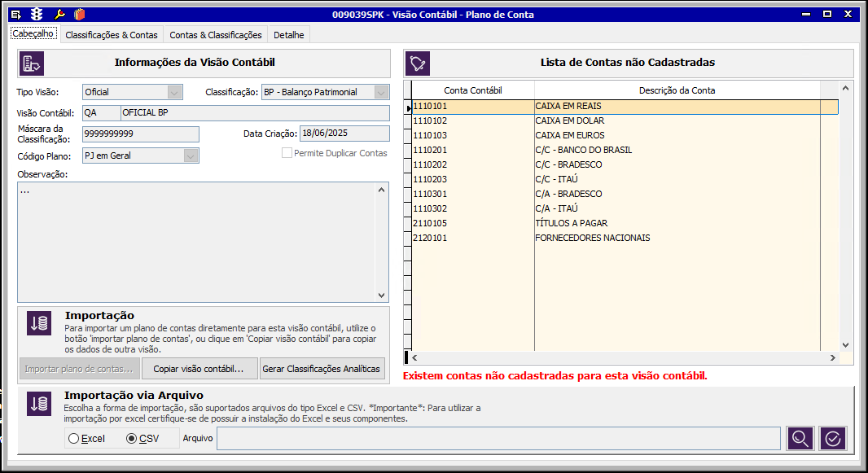Screen dimensions: 868x473
Task: Click account code 2120101 cell
Action: click(x=473, y=238)
